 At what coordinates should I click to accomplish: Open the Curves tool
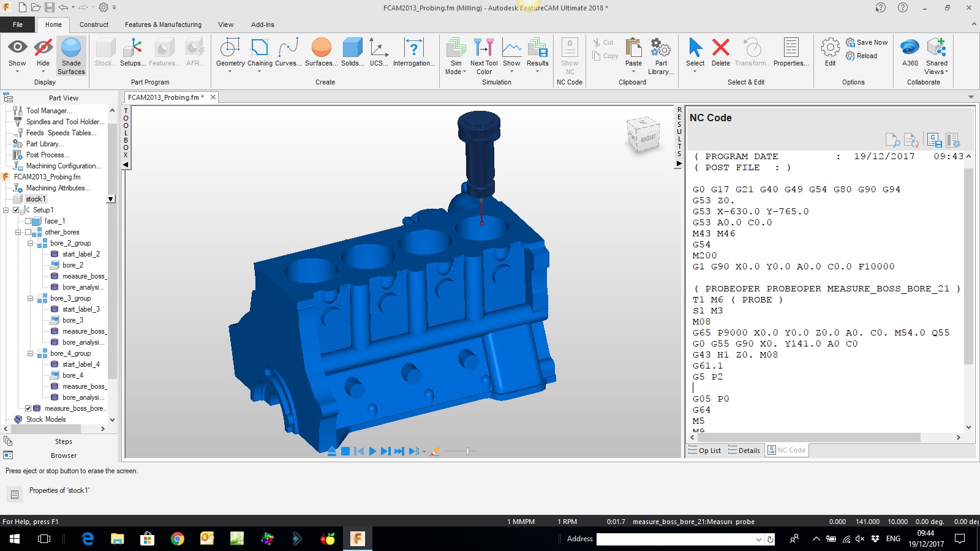click(288, 52)
